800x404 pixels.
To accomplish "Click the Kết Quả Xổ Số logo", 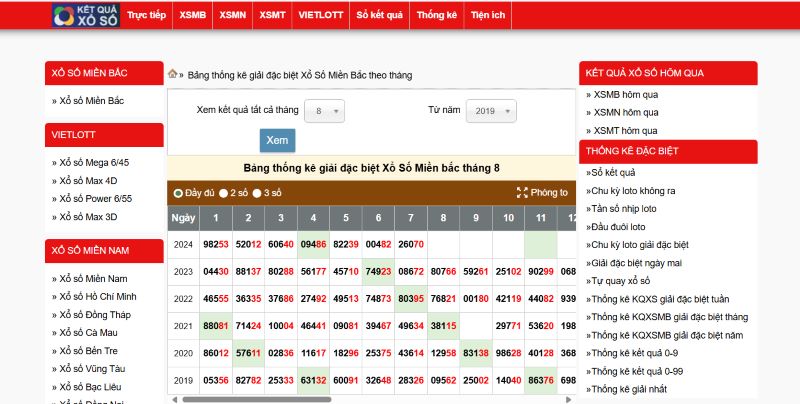I will tap(87, 15).
